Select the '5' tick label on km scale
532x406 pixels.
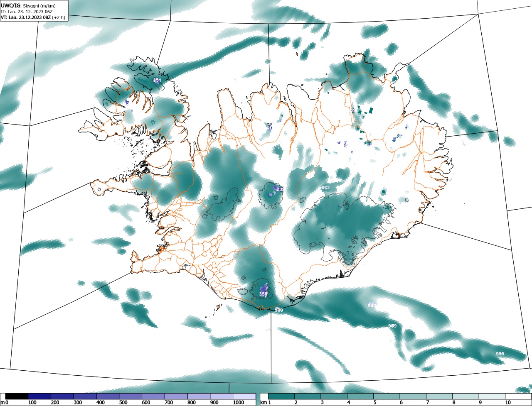(x=375, y=403)
